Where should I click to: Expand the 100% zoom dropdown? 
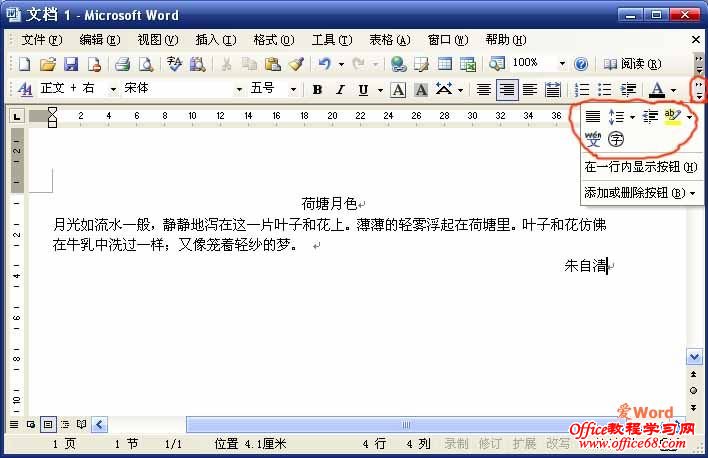pyautogui.click(x=563, y=64)
